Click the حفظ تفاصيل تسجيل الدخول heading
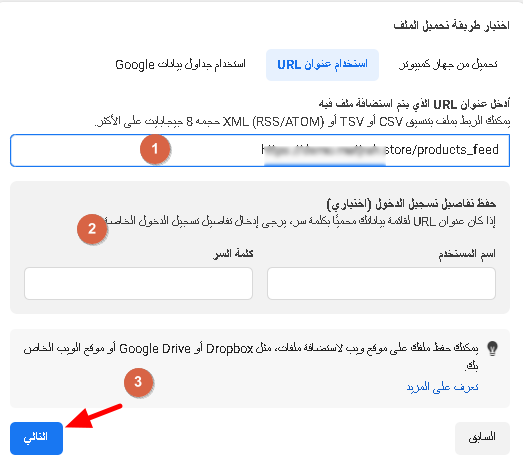Viewport: 523px width, 460px height. point(411,203)
